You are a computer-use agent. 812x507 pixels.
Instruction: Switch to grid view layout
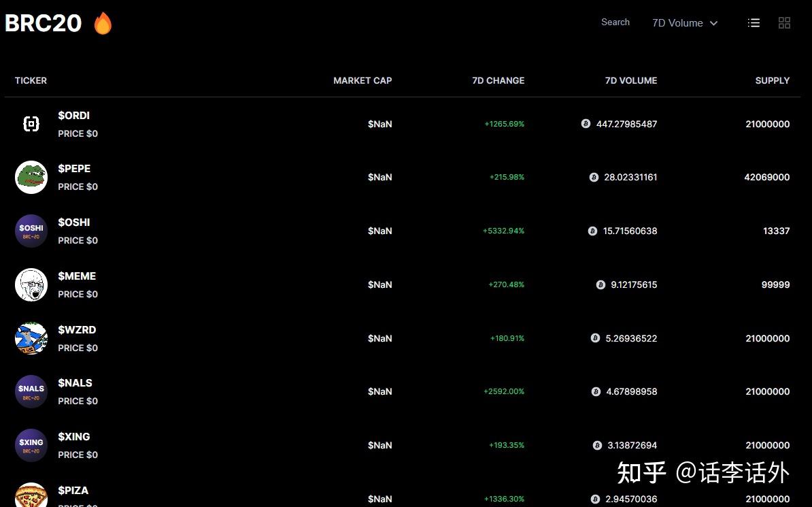[x=784, y=22]
